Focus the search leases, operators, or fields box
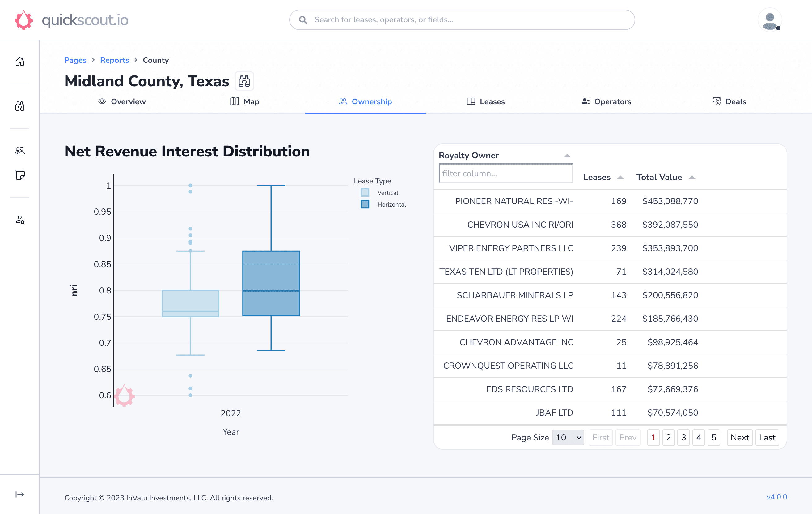 (x=462, y=20)
